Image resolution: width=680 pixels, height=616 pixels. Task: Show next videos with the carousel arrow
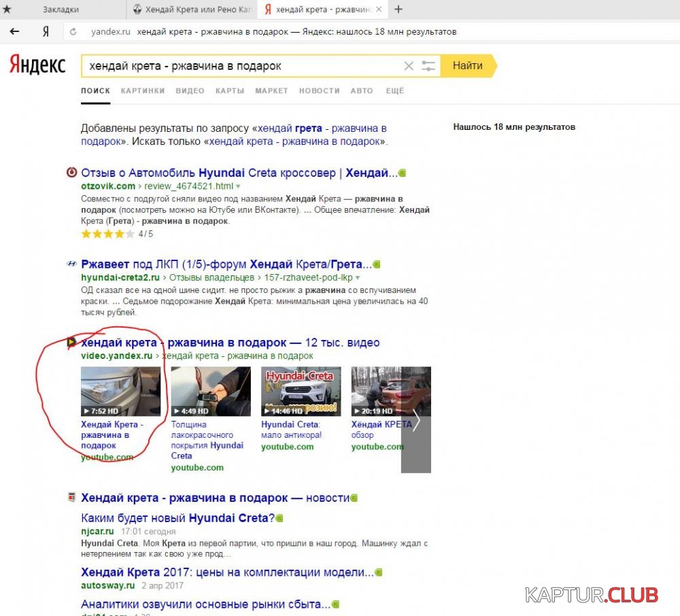(416, 420)
